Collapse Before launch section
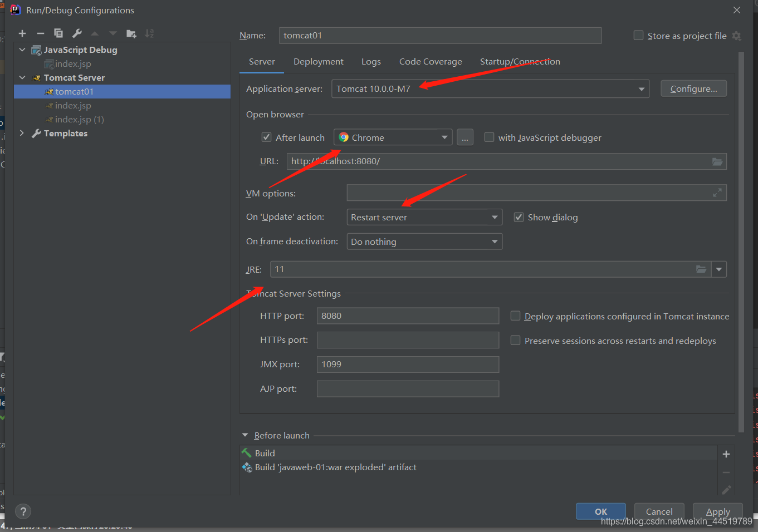Image resolution: width=758 pixels, height=532 pixels. coord(245,435)
